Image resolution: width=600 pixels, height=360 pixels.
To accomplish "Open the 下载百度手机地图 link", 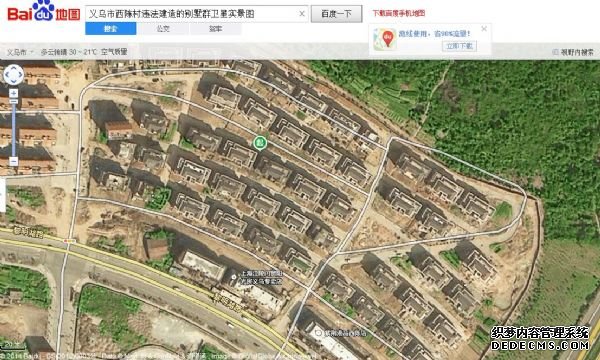I will tap(399, 13).
